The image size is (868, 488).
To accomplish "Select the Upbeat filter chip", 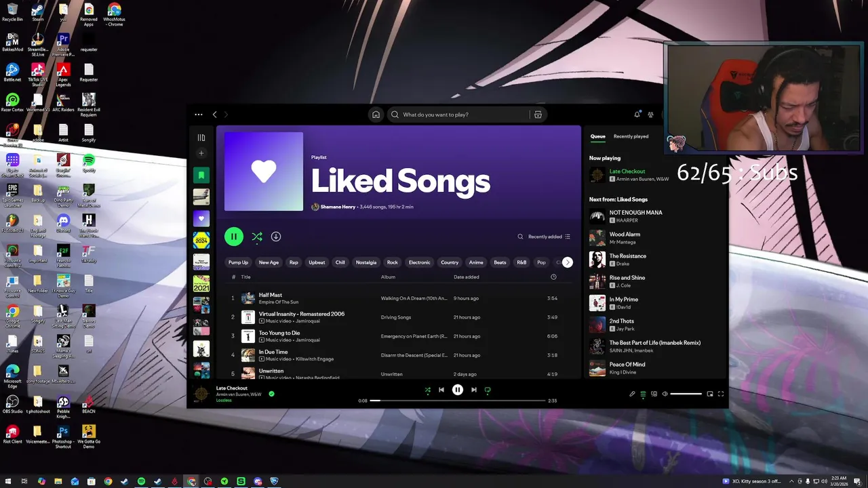I will click(x=317, y=262).
